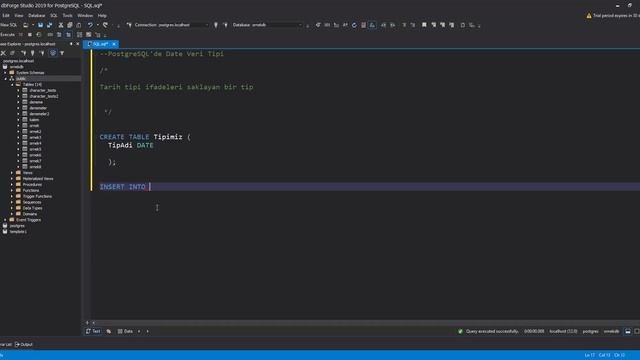Click the trial period expires warning

pos(613,16)
